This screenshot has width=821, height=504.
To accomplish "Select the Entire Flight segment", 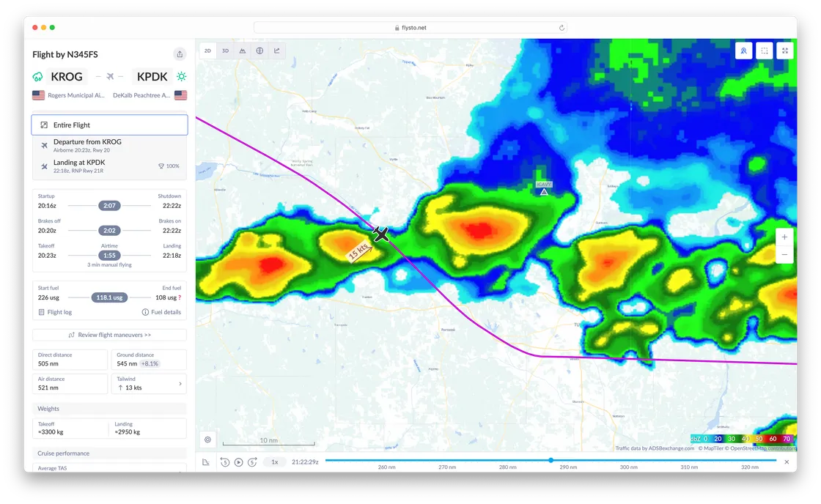I will [x=109, y=125].
